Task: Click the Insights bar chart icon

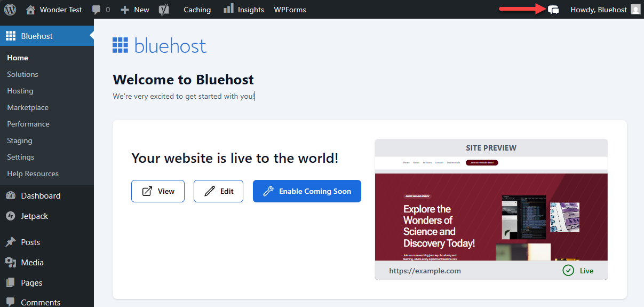Action: click(x=228, y=9)
